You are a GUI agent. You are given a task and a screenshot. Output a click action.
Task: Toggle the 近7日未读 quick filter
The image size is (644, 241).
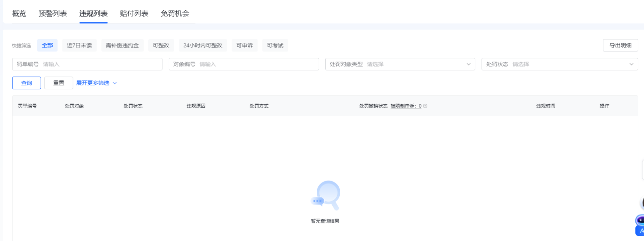click(x=79, y=46)
